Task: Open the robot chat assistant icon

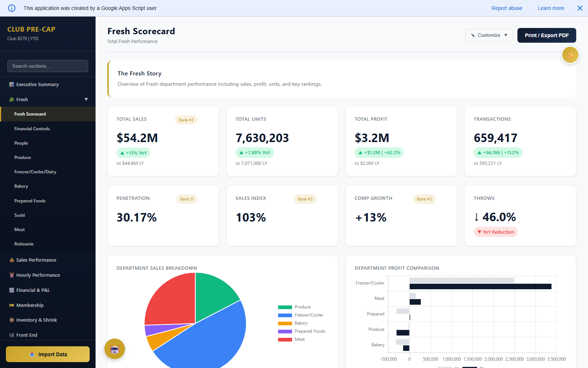Action: coord(115,349)
